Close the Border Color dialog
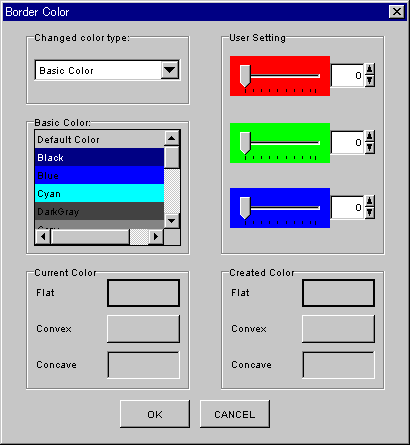Viewport: 410px width, 445px height. (x=397, y=12)
